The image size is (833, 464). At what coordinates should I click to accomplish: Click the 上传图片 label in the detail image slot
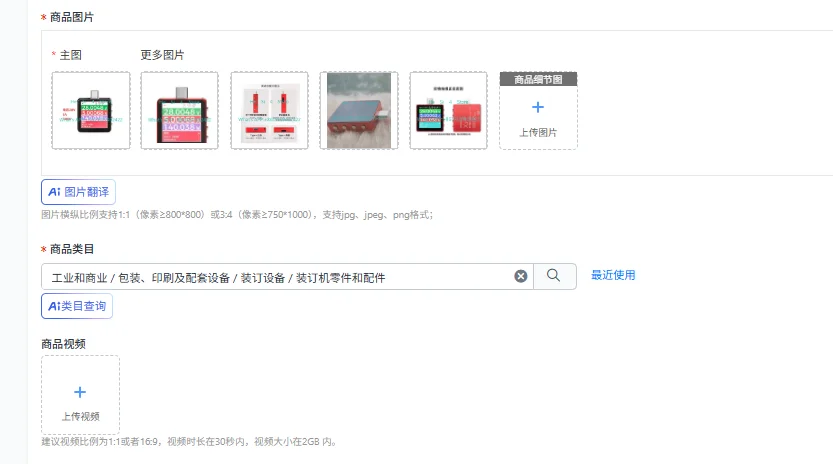point(538,133)
